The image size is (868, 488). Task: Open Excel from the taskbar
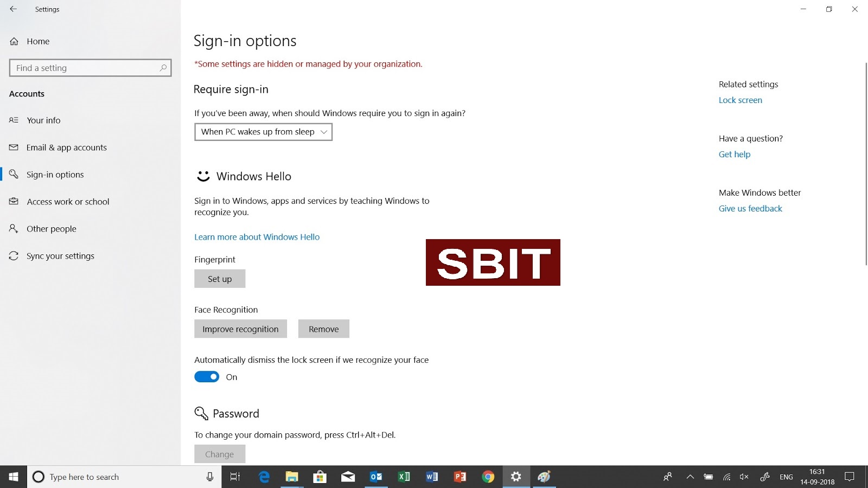coord(404,477)
